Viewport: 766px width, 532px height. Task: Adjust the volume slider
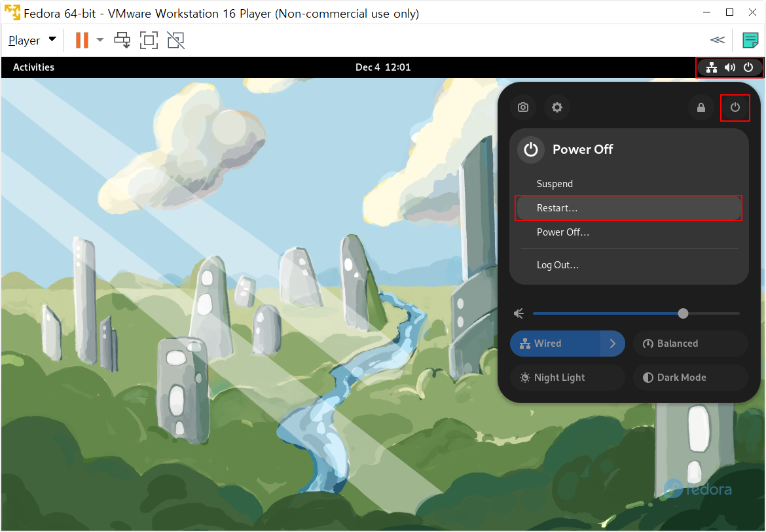636,313
